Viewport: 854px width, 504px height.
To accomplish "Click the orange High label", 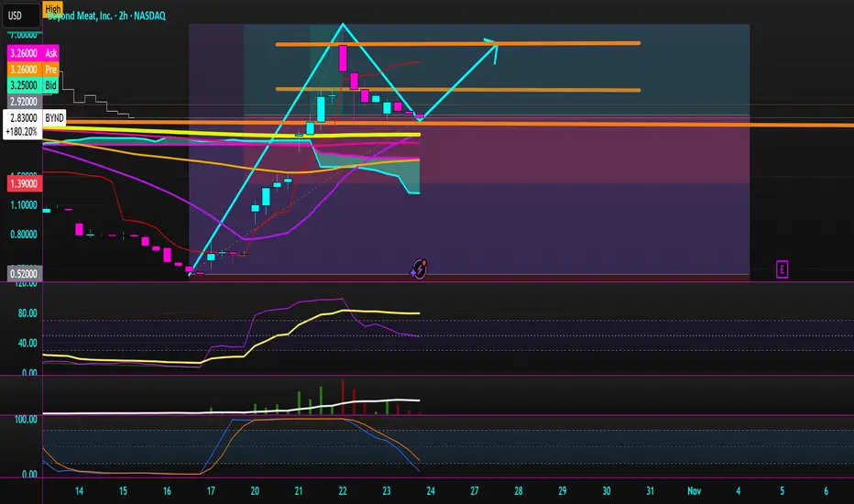I will [x=53, y=8].
